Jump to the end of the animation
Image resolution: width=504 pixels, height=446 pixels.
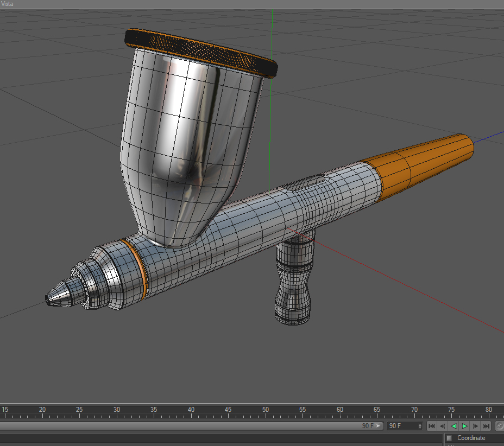click(x=486, y=426)
